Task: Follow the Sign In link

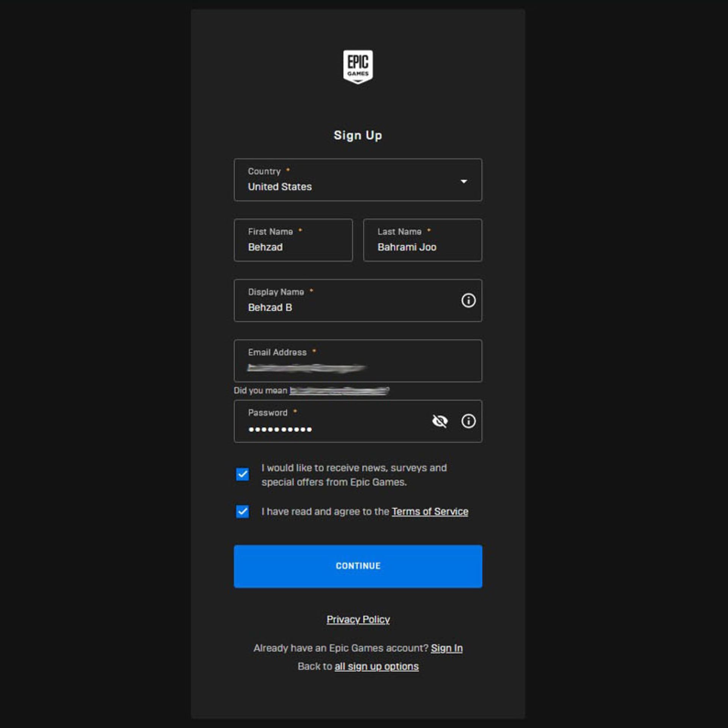Action: 447,648
